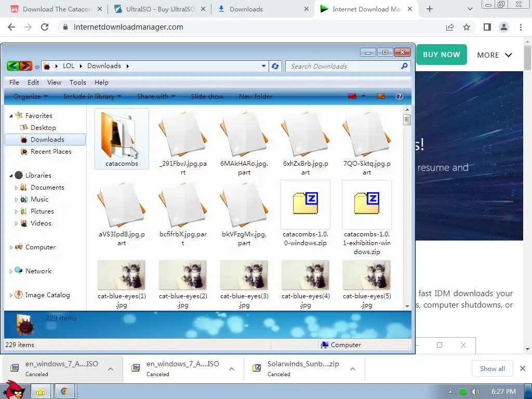Start Slide show
This screenshot has width=532, height=399.
(x=207, y=96)
